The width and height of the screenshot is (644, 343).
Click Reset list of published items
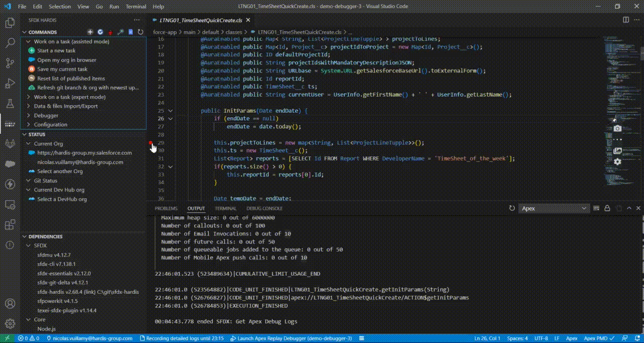71,78
